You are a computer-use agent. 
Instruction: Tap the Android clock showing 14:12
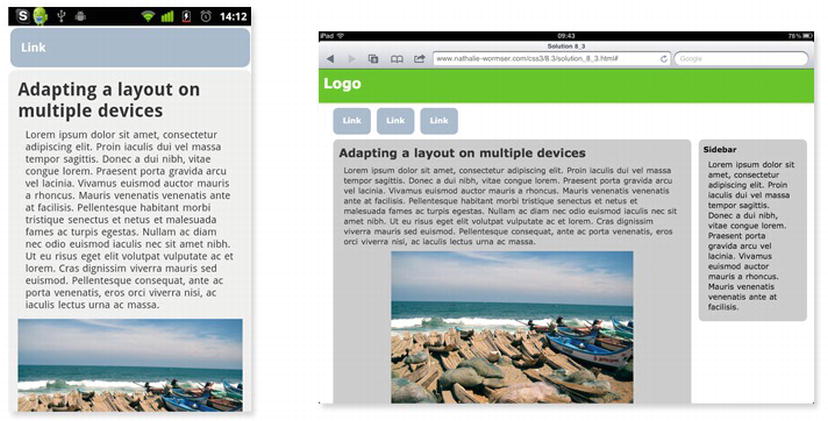click(233, 17)
